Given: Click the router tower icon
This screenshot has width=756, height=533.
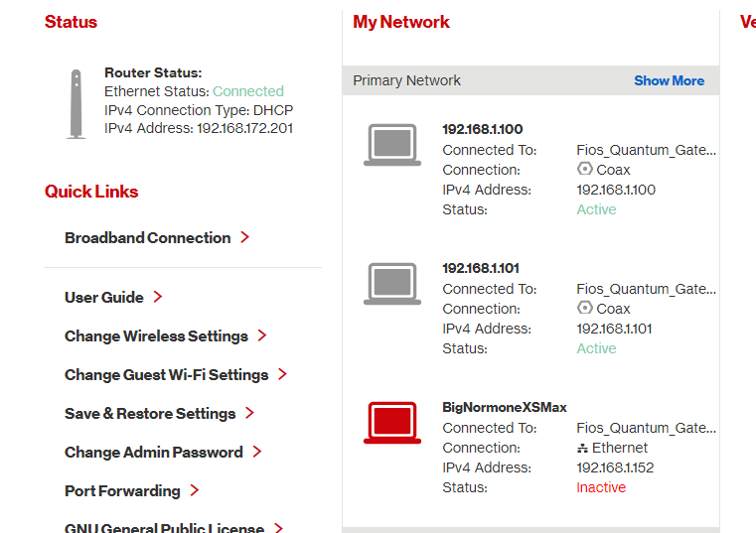Looking at the screenshot, I should [x=76, y=104].
